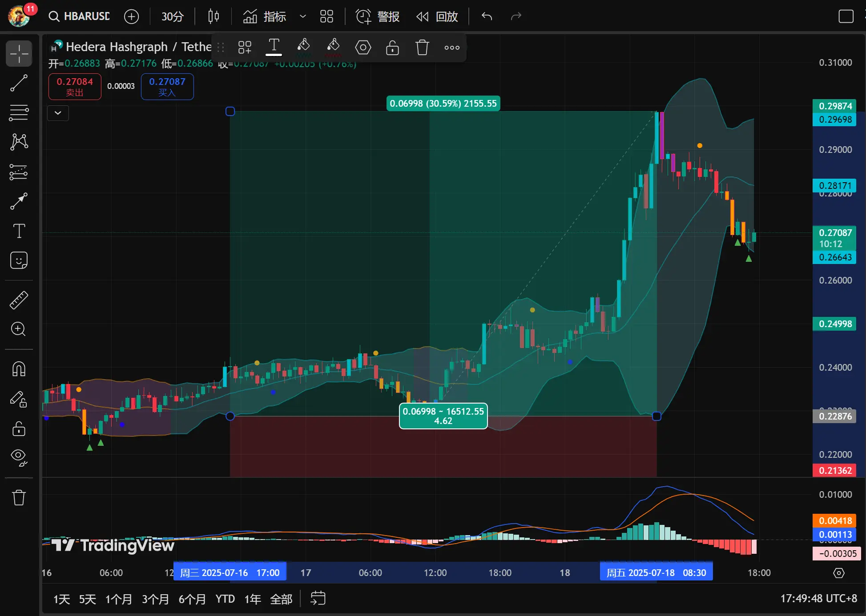Open 指标 indicators dialog
Screen dimensions: 866x616
(265, 16)
